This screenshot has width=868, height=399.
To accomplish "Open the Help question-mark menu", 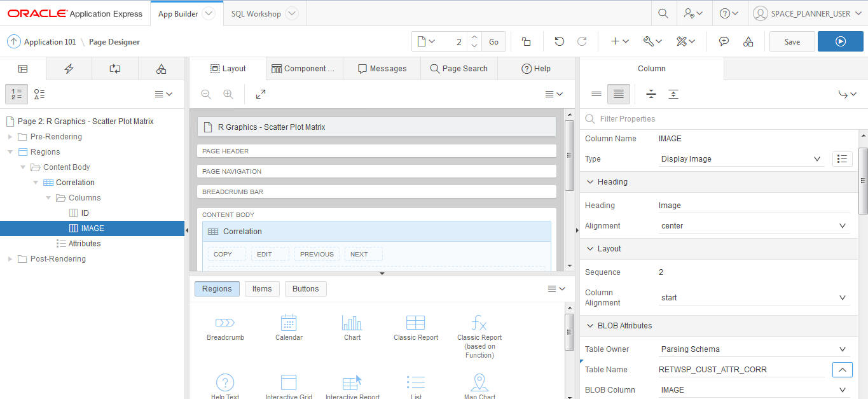I will click(729, 13).
